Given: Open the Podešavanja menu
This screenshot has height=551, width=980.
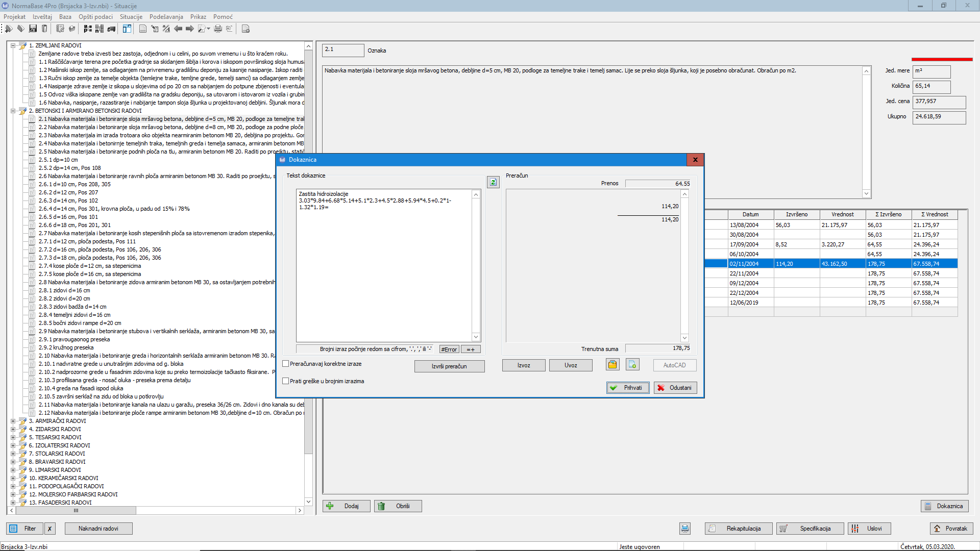Looking at the screenshot, I should point(166,17).
